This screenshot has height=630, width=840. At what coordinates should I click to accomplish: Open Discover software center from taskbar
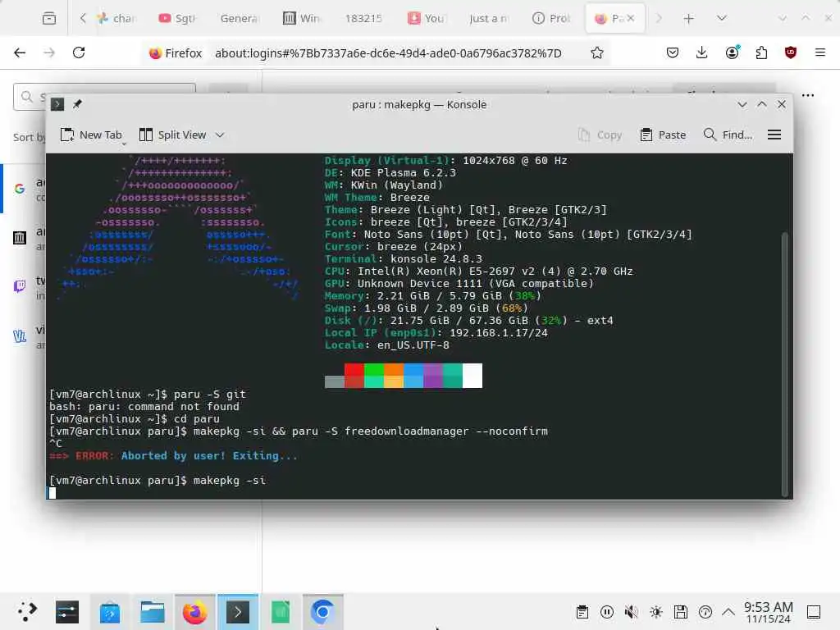pos(110,612)
